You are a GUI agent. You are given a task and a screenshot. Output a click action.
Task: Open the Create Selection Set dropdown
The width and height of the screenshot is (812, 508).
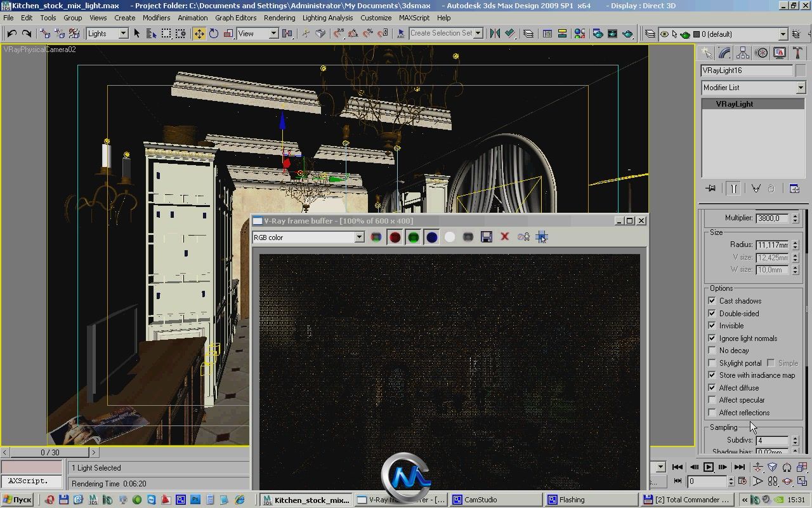(x=446, y=33)
